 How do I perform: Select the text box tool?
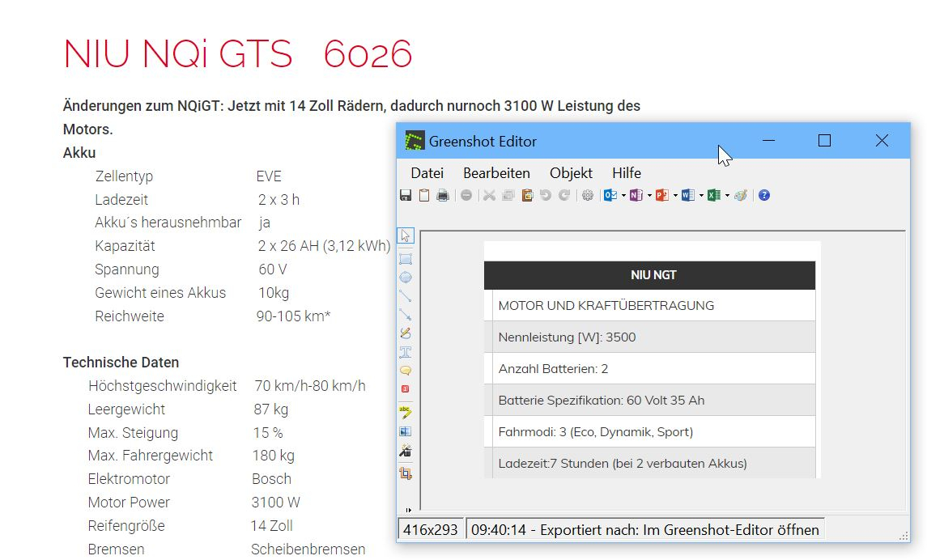pos(406,351)
